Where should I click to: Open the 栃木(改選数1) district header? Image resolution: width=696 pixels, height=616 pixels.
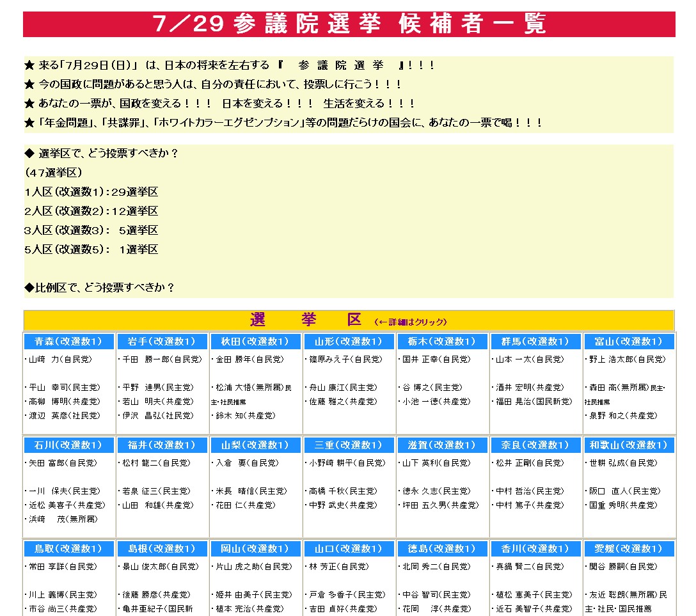click(441, 342)
